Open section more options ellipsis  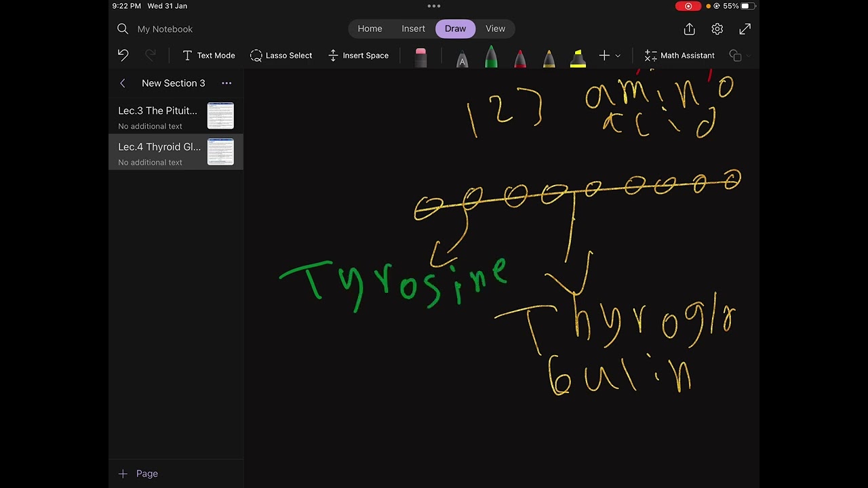[x=226, y=83]
